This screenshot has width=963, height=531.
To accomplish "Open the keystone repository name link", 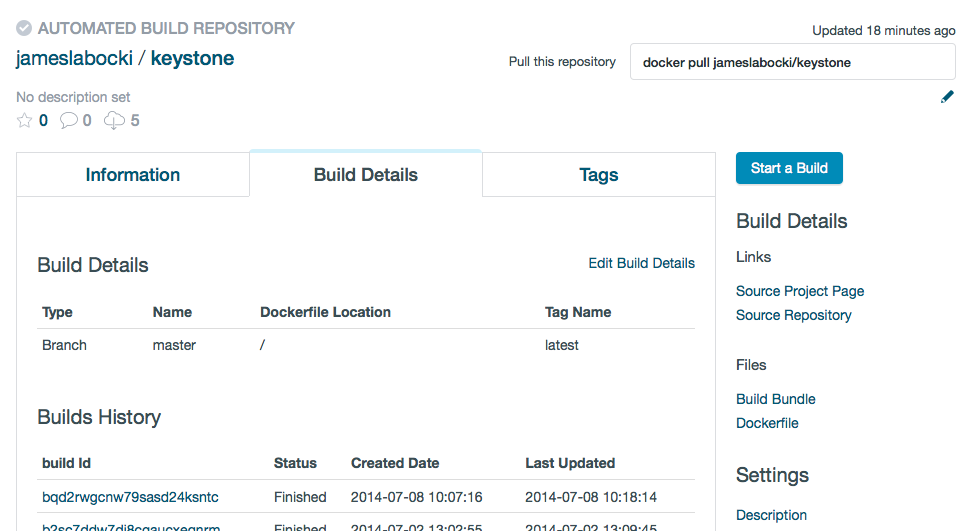I will point(192,58).
